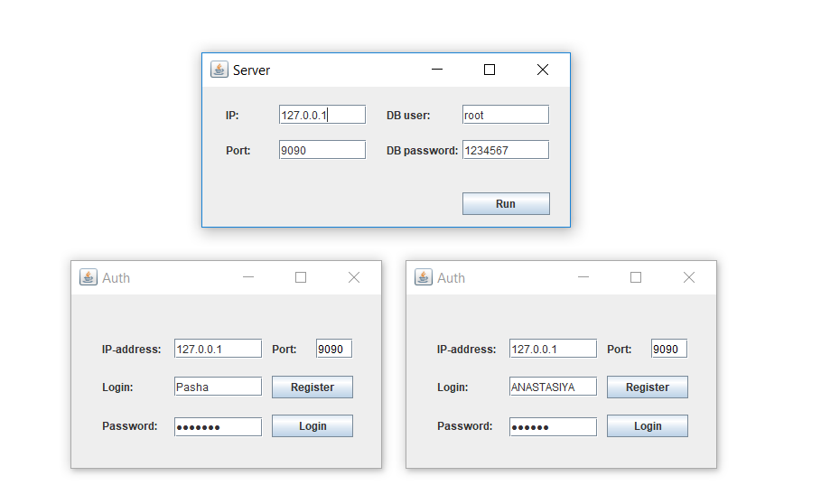Close the Pasha Auth window

click(354, 277)
